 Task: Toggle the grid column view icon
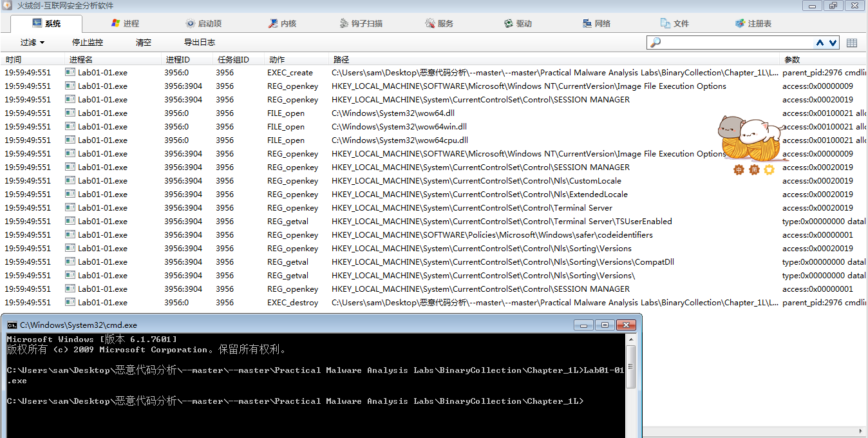(x=852, y=43)
